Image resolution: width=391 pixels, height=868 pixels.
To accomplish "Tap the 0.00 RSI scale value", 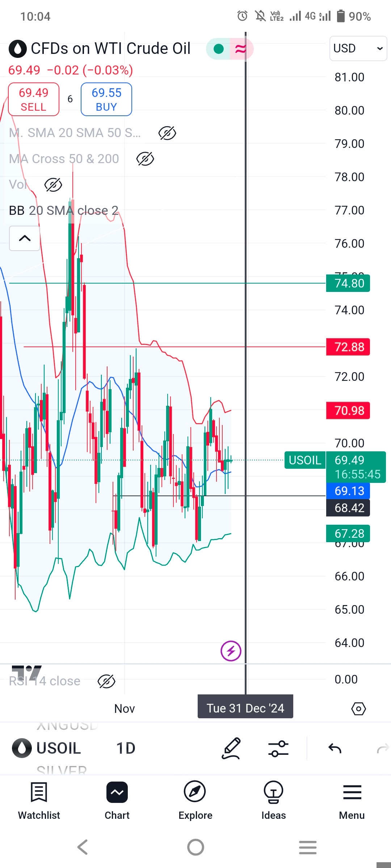I will (x=346, y=679).
